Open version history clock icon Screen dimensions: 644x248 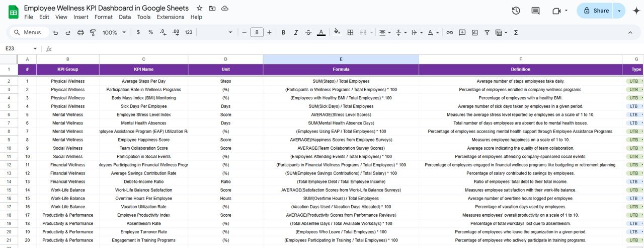tap(516, 11)
